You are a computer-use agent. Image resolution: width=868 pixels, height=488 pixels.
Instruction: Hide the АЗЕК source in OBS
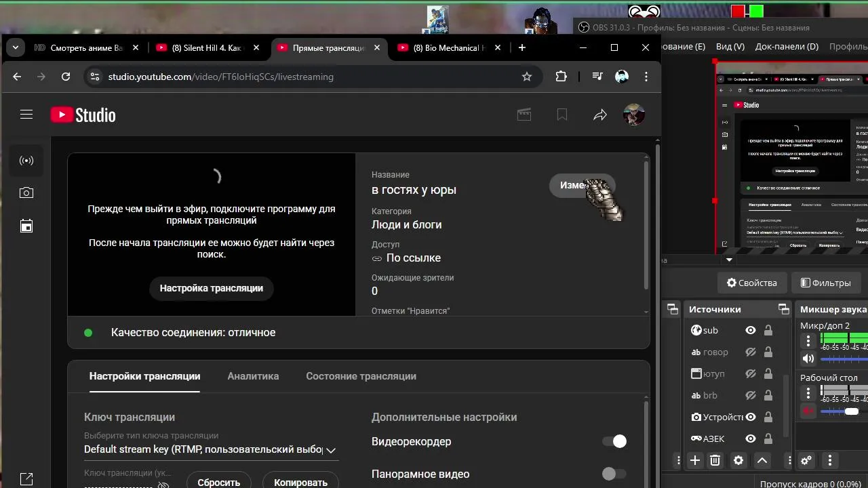[751, 439]
